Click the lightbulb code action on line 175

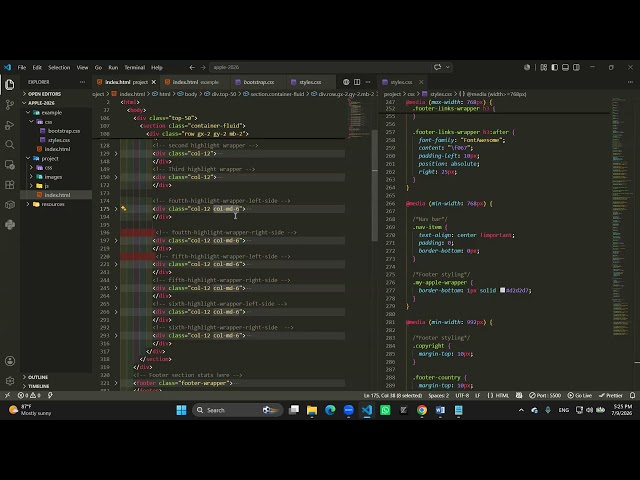point(124,209)
